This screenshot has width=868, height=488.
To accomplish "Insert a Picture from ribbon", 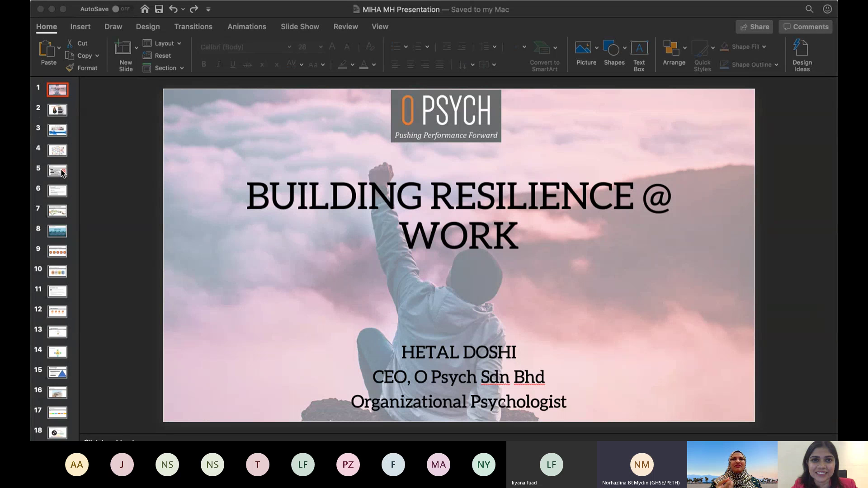I will (x=583, y=48).
